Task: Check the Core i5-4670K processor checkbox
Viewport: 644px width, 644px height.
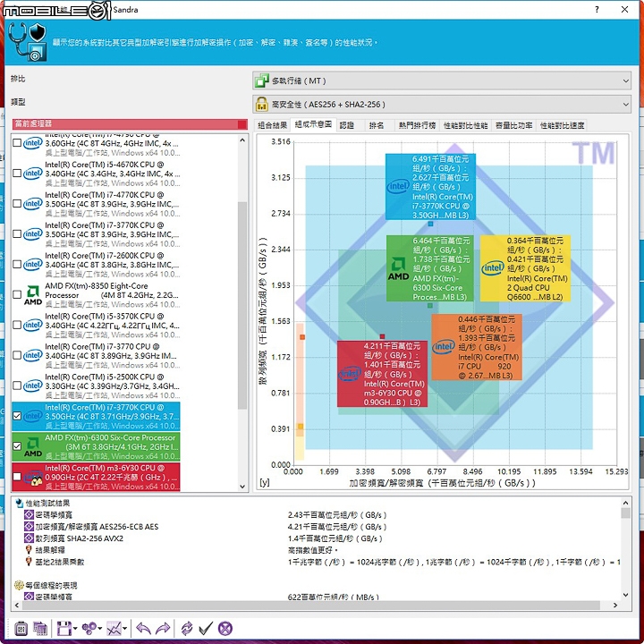Action: 17,174
